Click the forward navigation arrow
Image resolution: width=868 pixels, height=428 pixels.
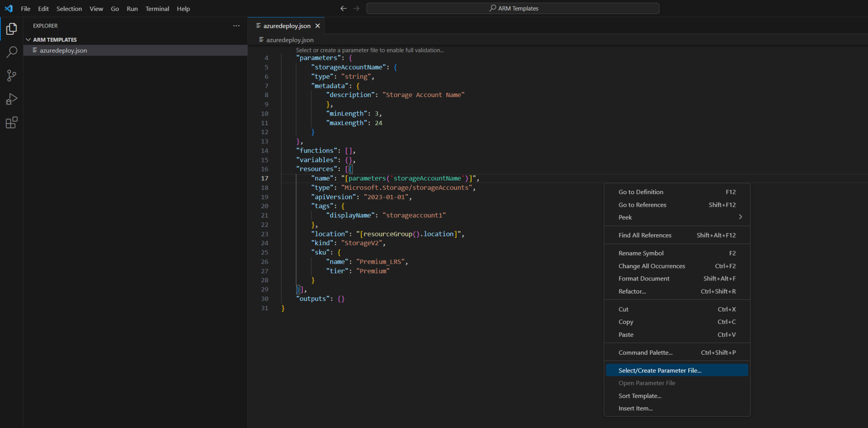(x=356, y=8)
